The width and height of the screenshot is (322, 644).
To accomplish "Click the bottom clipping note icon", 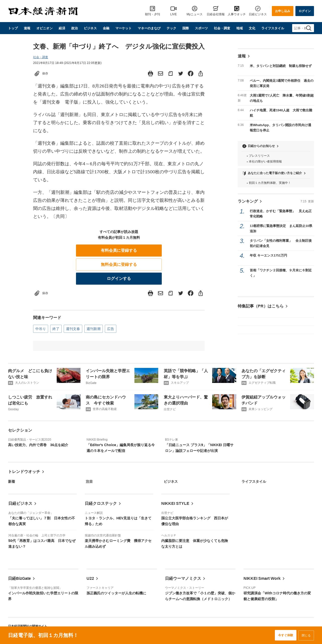I will pyautogui.click(x=171, y=293).
